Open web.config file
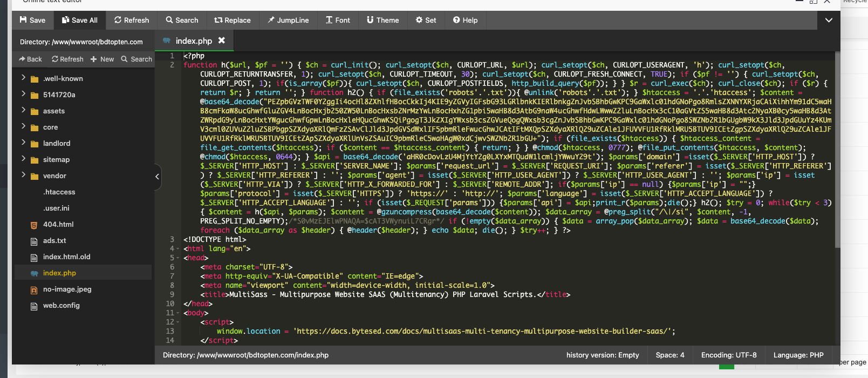The width and height of the screenshot is (868, 378). tap(61, 305)
